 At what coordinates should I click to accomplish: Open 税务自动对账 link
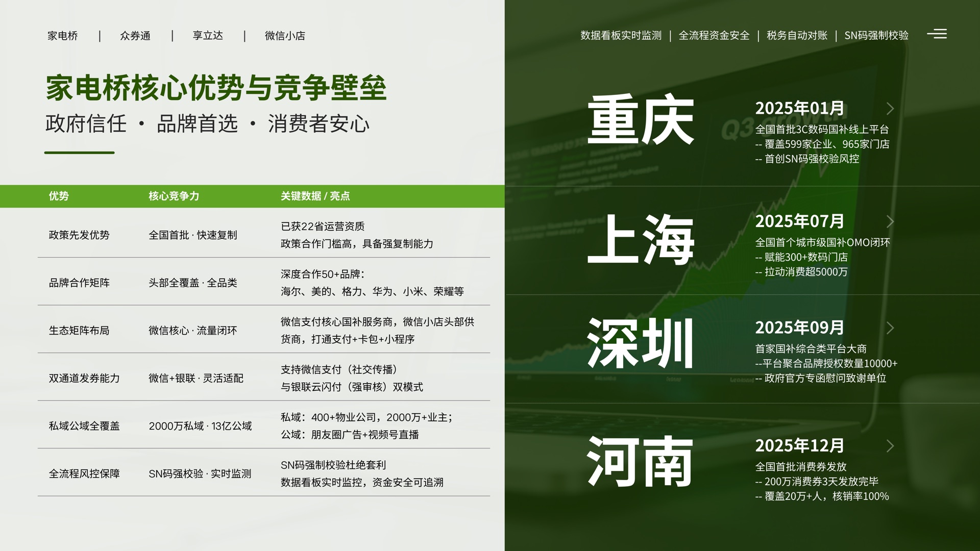coord(797,35)
